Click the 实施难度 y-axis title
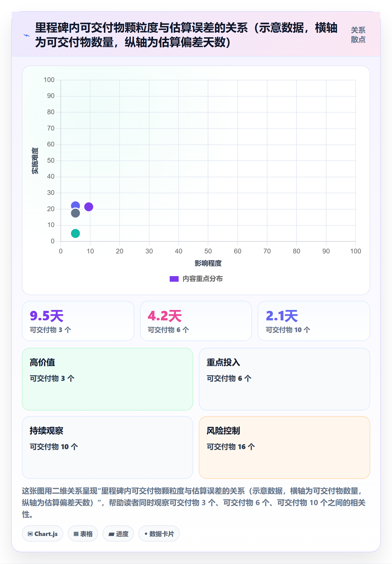The width and height of the screenshot is (392, 564). tap(35, 161)
